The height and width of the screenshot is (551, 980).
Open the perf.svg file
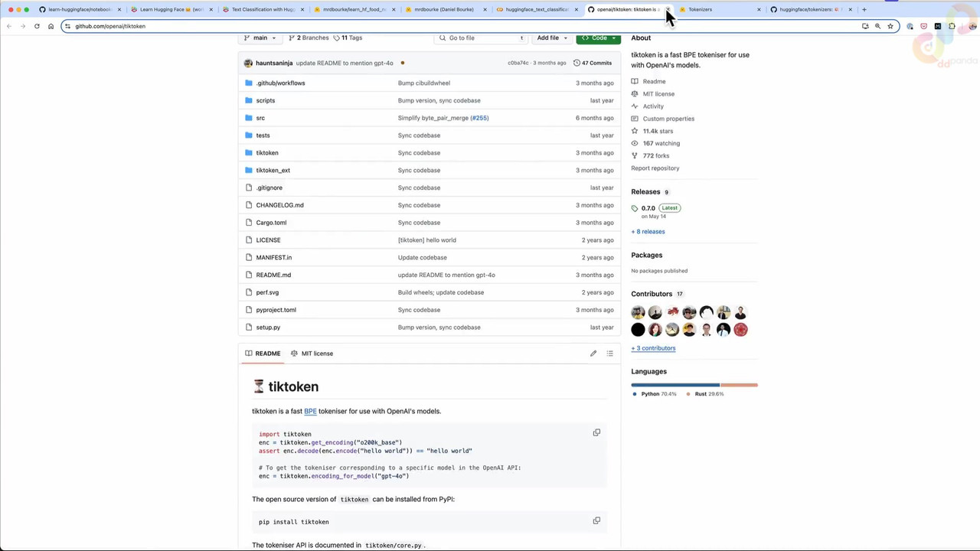[267, 292]
